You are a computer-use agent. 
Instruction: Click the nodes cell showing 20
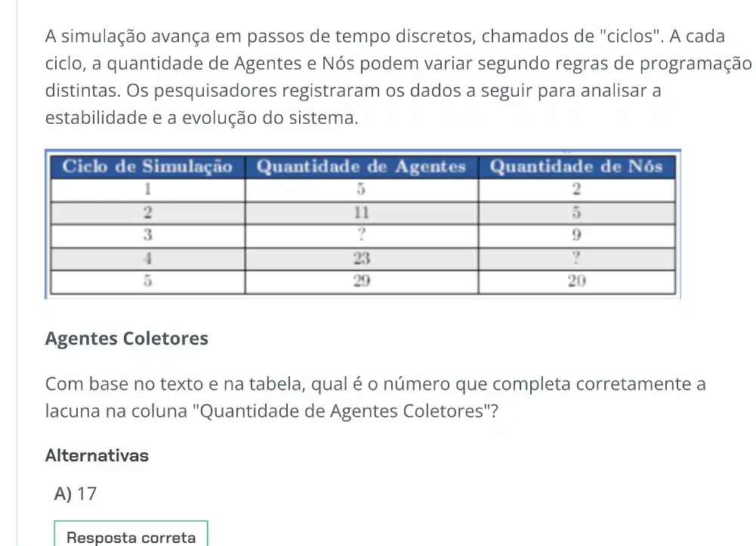577,282
